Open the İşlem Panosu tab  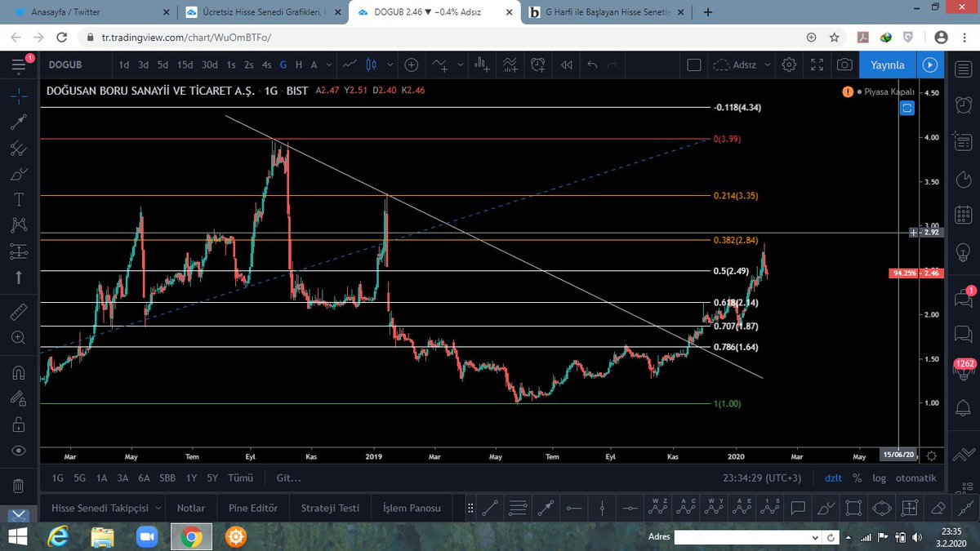point(412,508)
